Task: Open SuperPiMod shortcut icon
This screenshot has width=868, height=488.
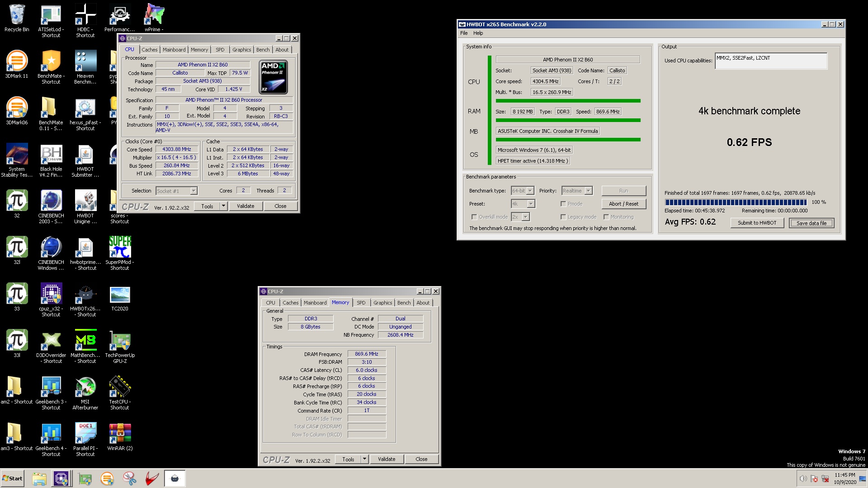Action: tap(120, 253)
